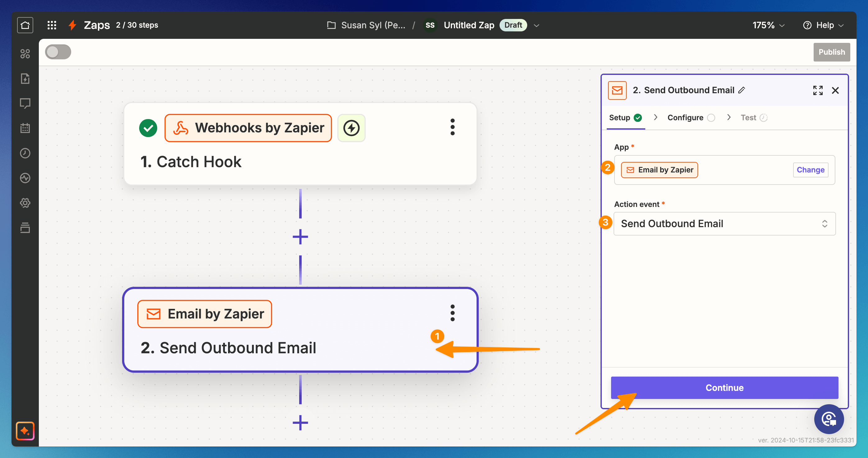The width and height of the screenshot is (868, 458).
Task: Click the AI copilot sparkle icon
Action: tap(25, 431)
